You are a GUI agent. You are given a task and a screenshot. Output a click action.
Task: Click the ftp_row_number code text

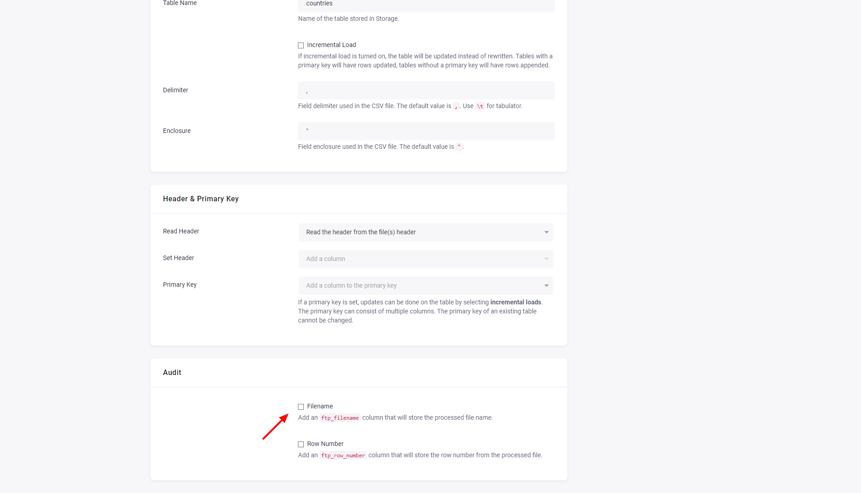[x=343, y=455]
